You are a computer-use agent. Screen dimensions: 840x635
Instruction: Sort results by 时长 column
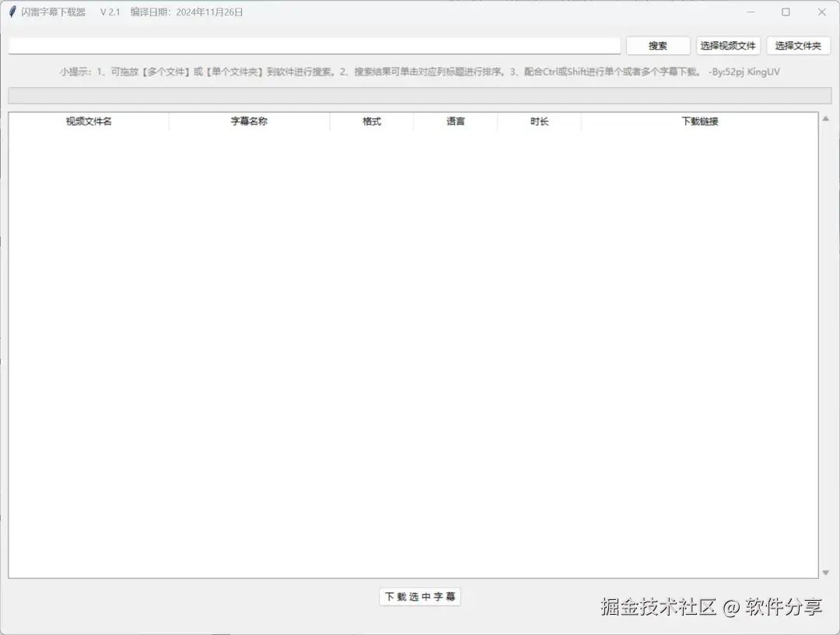[x=539, y=121]
